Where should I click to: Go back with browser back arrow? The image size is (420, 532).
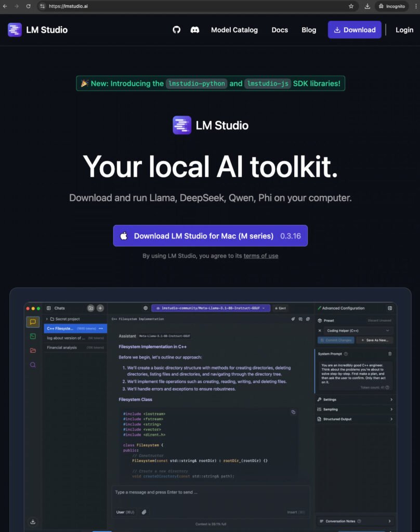pos(5,6)
